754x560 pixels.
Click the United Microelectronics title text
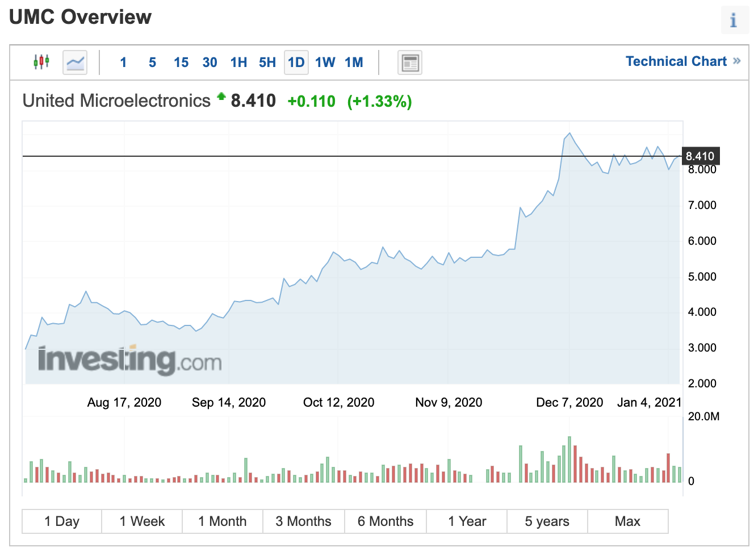tap(116, 101)
